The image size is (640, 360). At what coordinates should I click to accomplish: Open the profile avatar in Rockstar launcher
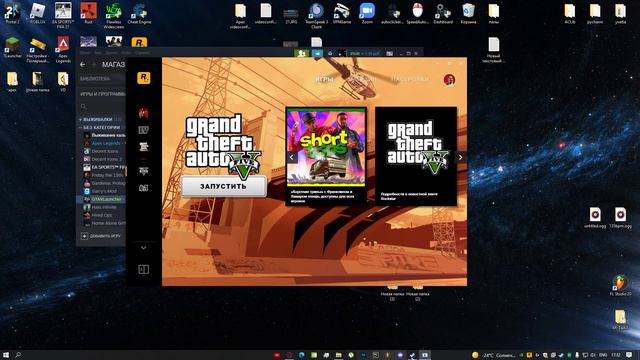(449, 80)
